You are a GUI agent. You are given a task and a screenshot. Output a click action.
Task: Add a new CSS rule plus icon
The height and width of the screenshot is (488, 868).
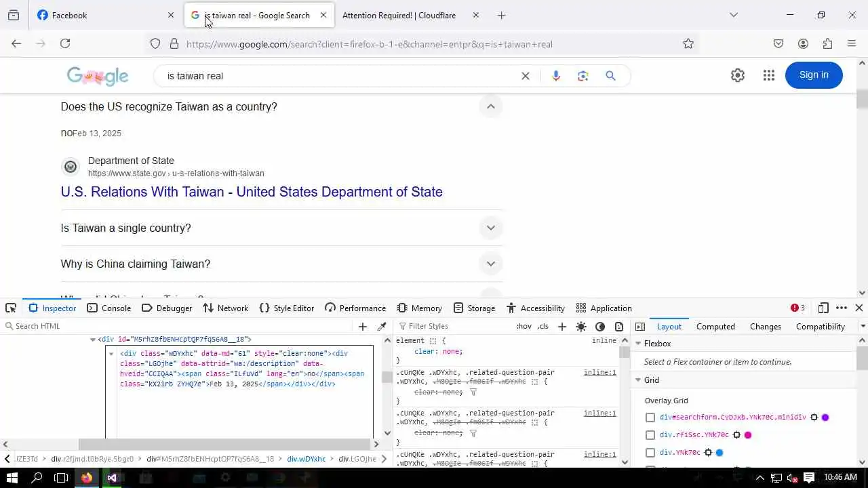562,327
